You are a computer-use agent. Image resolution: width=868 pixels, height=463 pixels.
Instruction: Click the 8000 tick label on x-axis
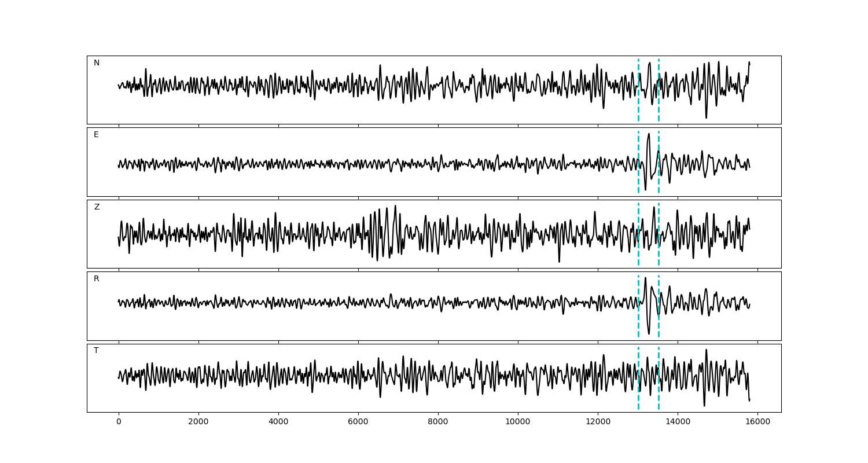(x=438, y=422)
